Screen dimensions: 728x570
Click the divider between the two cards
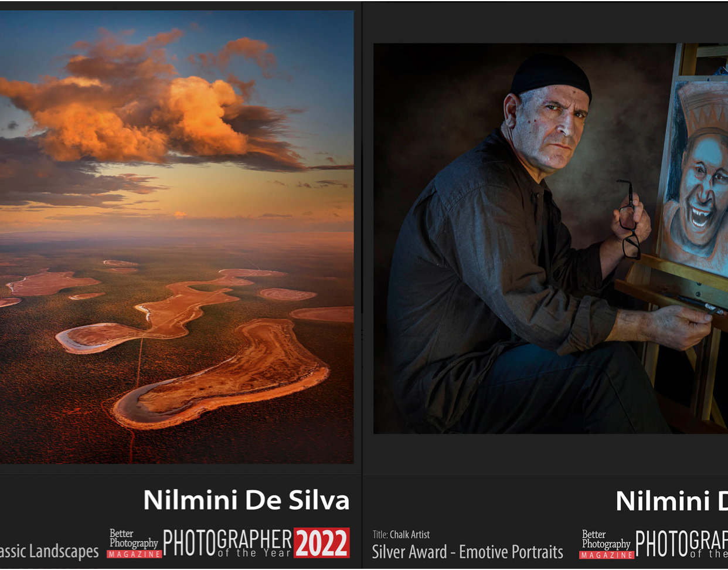[x=363, y=285]
